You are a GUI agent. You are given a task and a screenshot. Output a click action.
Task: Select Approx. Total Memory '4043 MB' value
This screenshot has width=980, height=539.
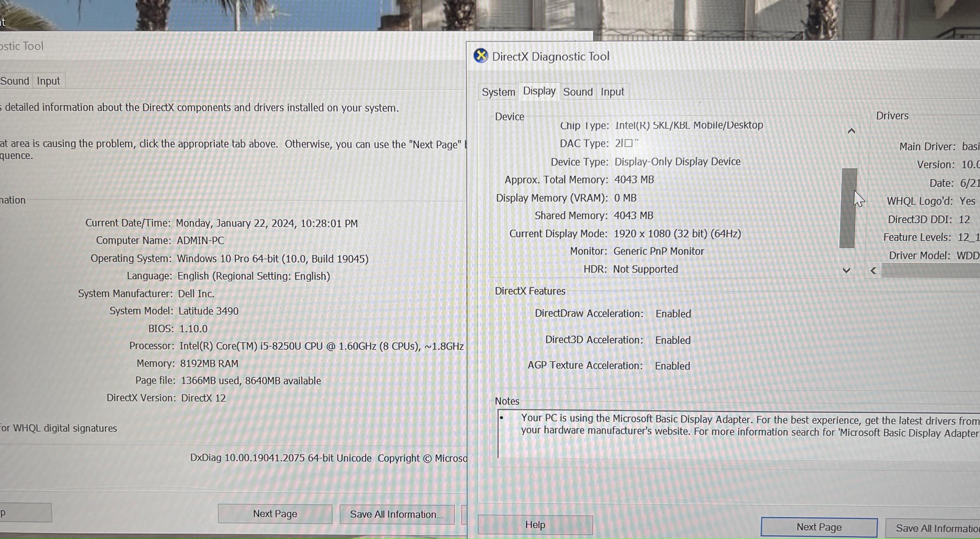coord(634,179)
